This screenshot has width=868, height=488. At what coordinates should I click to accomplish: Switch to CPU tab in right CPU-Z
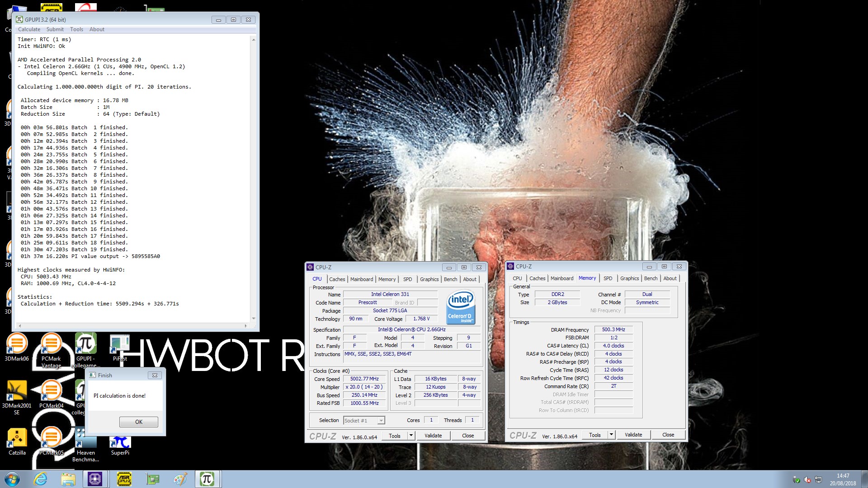pyautogui.click(x=517, y=278)
